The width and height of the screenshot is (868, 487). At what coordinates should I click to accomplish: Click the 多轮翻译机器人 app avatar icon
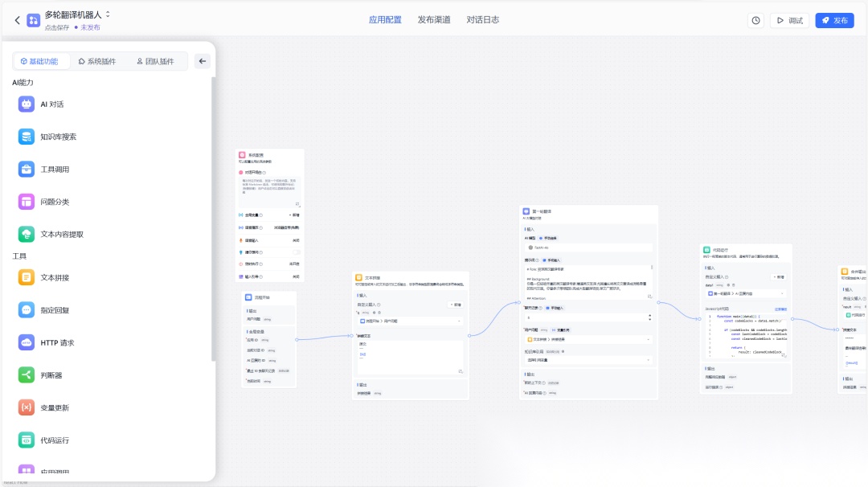pyautogui.click(x=33, y=20)
